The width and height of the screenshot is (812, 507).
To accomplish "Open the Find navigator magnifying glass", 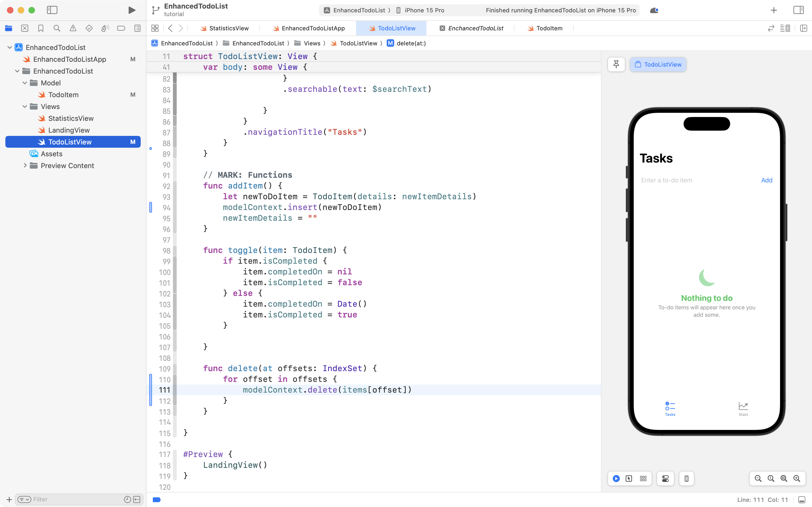I will point(57,28).
